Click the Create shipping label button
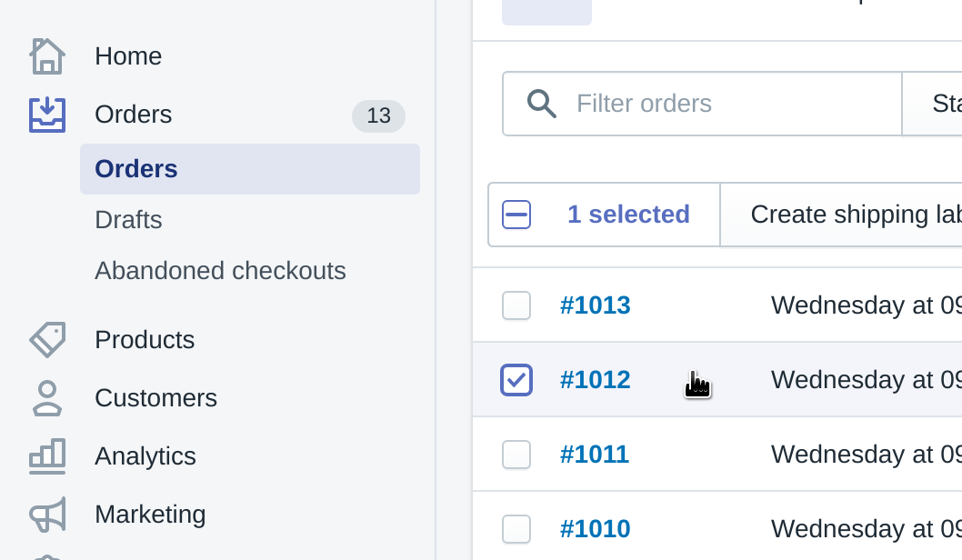The width and height of the screenshot is (962, 560). click(855, 214)
